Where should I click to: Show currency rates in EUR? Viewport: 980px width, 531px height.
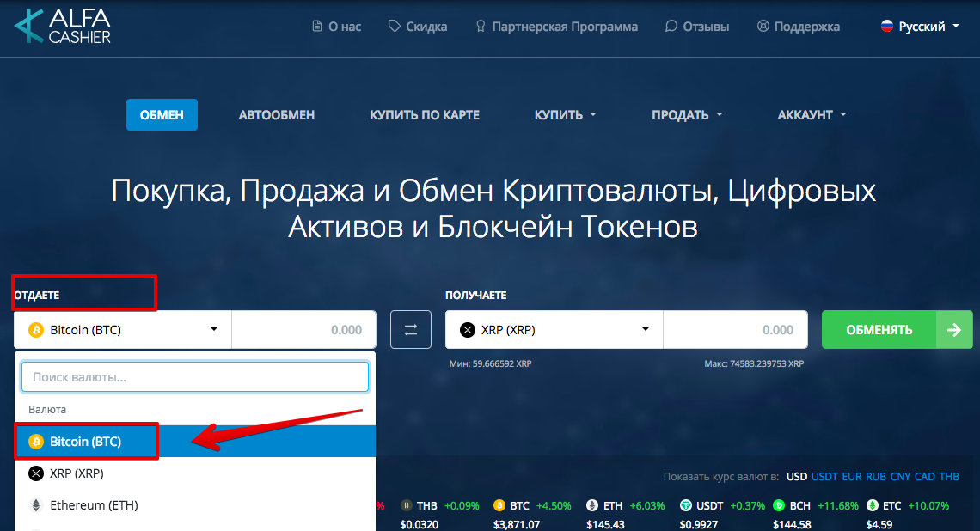coord(852,477)
